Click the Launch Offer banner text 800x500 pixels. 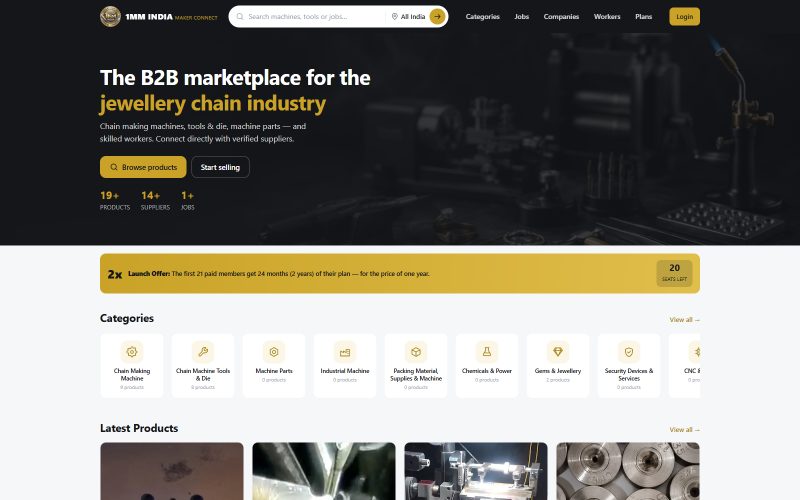(279, 273)
